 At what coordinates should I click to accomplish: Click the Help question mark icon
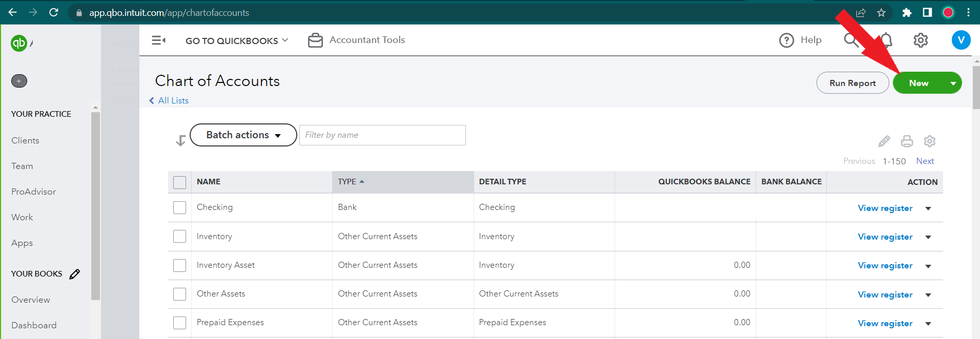(x=786, y=40)
